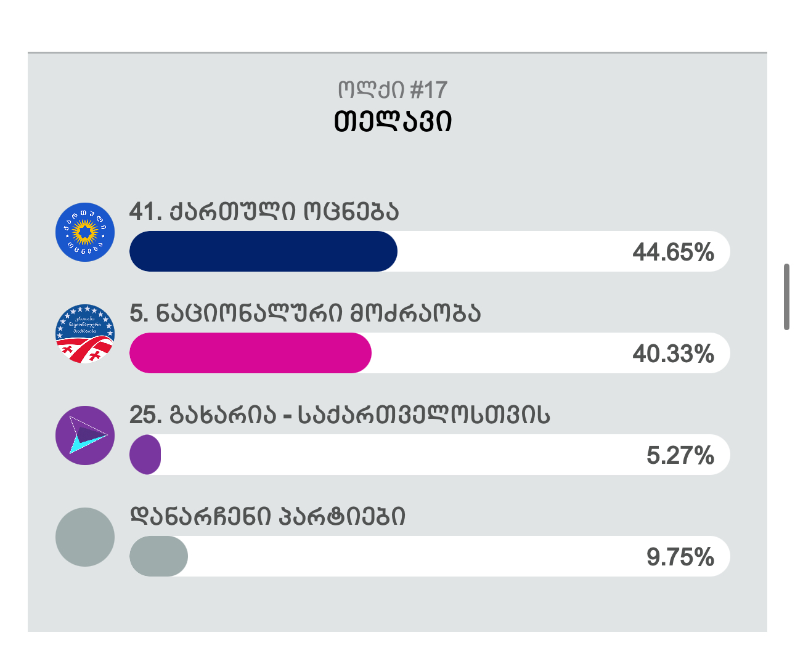The height and width of the screenshot is (672, 795).
Task: Click the dark blue filled result bar
Action: 263,251
